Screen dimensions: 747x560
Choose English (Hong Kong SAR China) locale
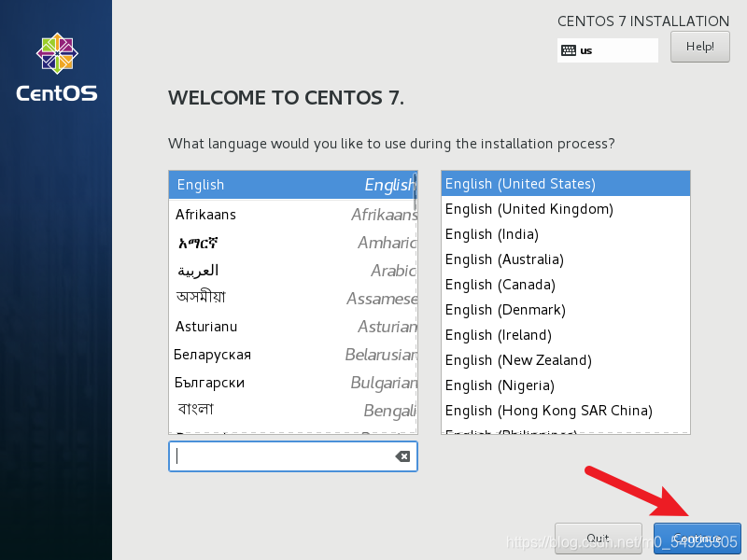(566, 411)
